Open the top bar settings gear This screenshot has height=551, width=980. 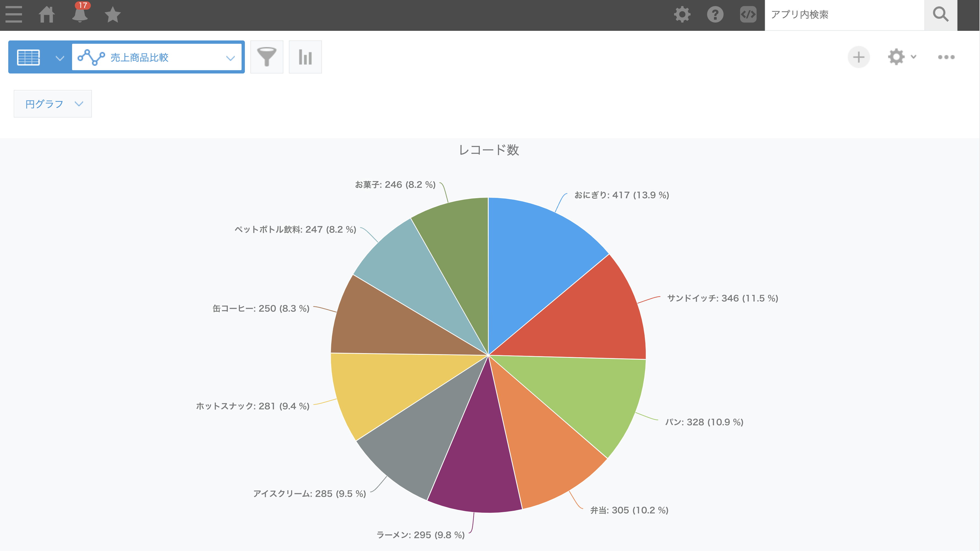pyautogui.click(x=682, y=15)
